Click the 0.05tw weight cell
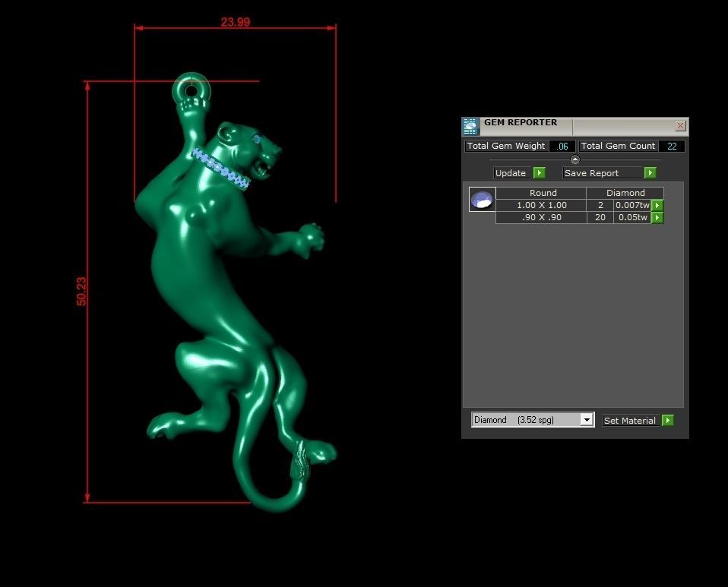Image resolution: width=728 pixels, height=587 pixels. (x=632, y=217)
